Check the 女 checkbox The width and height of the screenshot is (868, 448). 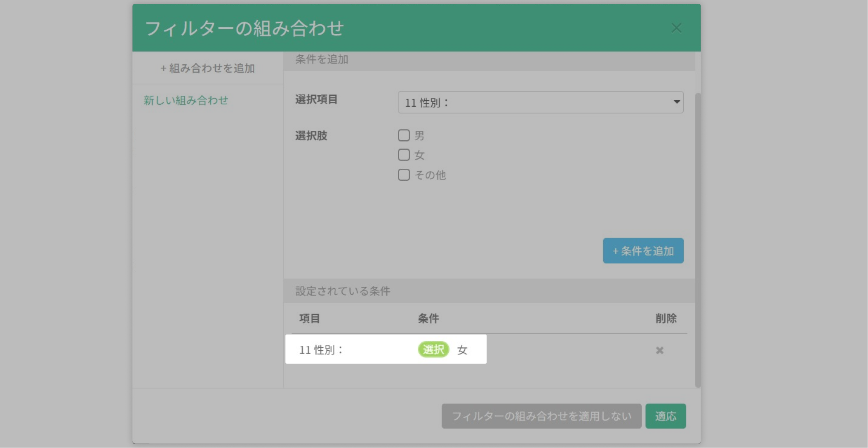404,155
